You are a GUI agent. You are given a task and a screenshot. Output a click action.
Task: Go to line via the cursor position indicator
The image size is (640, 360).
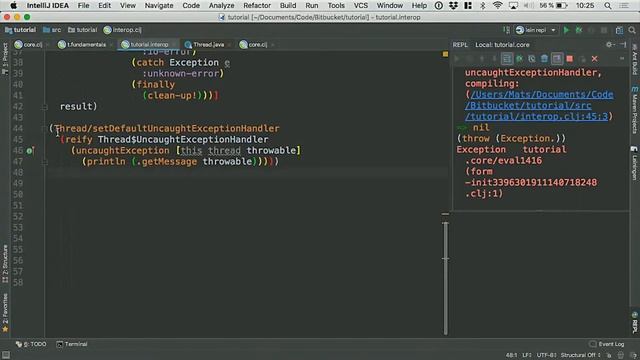511,355
